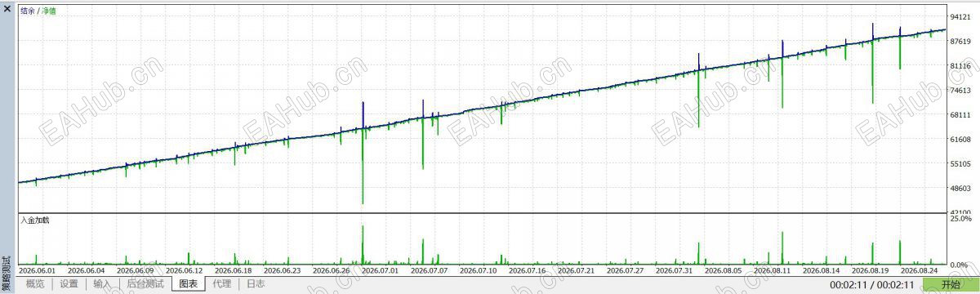
Task: Click the 净值 legend label
Action: 49,11
